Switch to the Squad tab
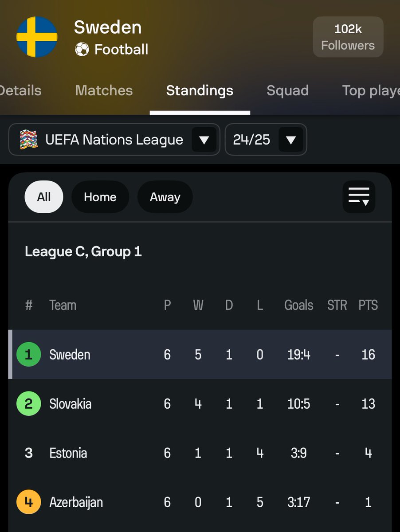The image size is (400, 532). (287, 90)
